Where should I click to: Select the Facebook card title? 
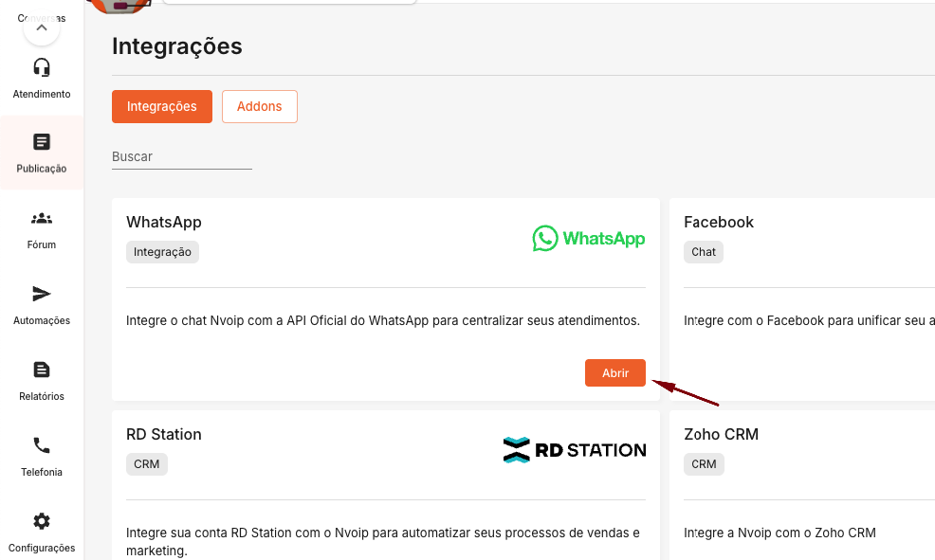point(719,222)
